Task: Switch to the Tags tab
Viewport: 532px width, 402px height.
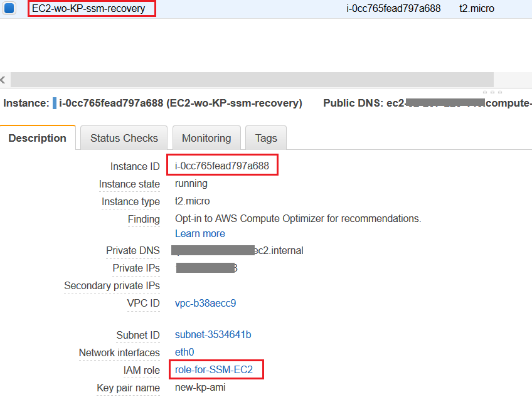Action: 266,138
